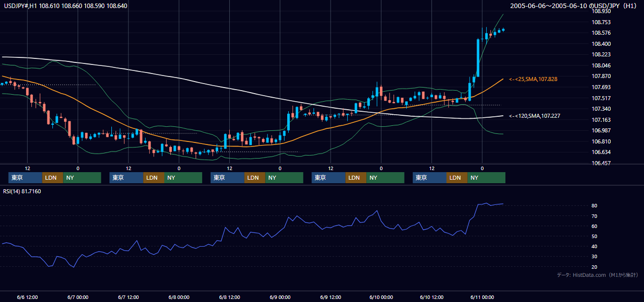The image size is (644, 302).
Task: Click the rightmost 東京 session block
Action: pos(429,178)
